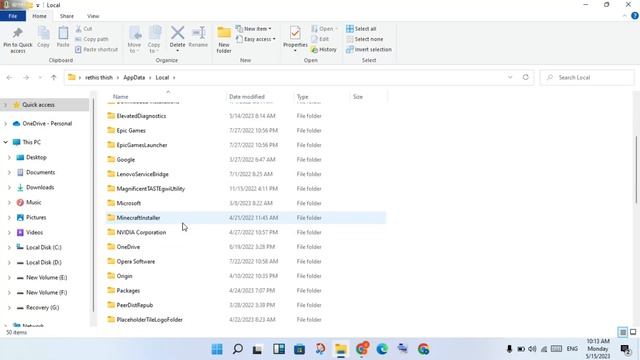
Task: Click the Cut scissors icon
Action: click(78, 29)
